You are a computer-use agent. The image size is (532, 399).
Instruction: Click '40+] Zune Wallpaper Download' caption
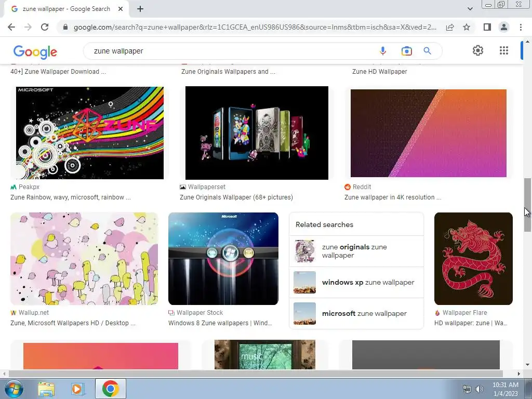click(58, 72)
